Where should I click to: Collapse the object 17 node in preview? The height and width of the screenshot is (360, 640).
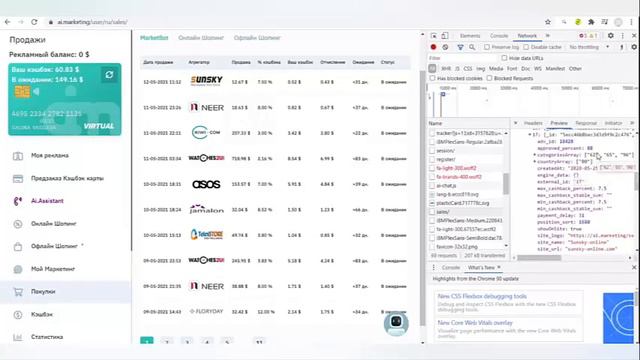530,134
